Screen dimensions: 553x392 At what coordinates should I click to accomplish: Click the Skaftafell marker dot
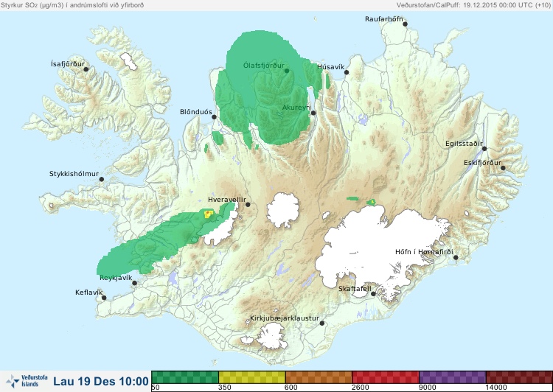pyautogui.click(x=373, y=294)
